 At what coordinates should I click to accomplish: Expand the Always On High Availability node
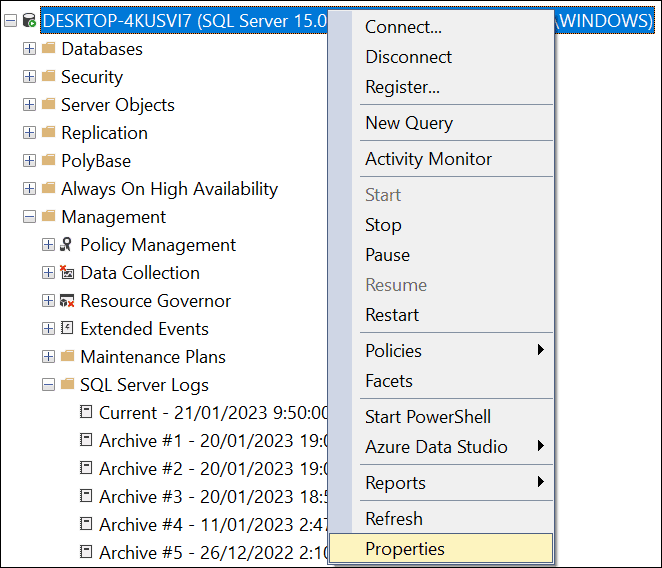tap(29, 188)
